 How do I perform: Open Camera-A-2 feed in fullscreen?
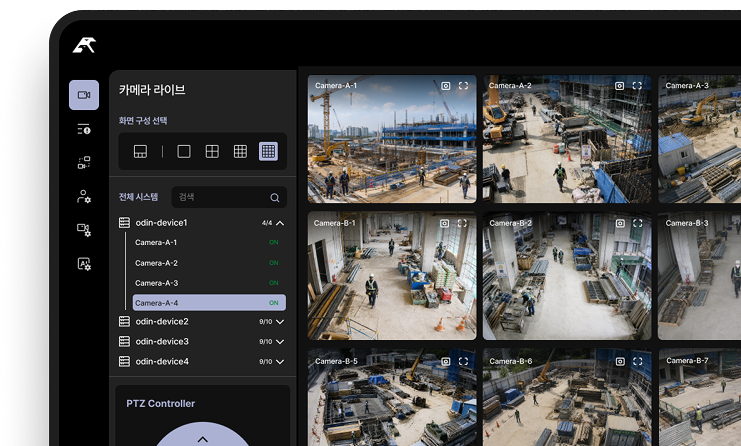pos(638,86)
